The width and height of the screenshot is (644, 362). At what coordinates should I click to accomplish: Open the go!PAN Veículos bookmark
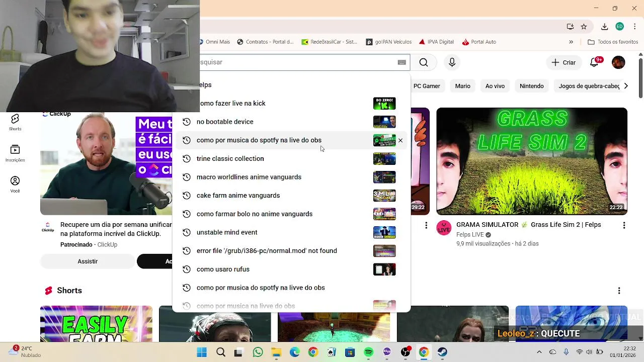388,42
